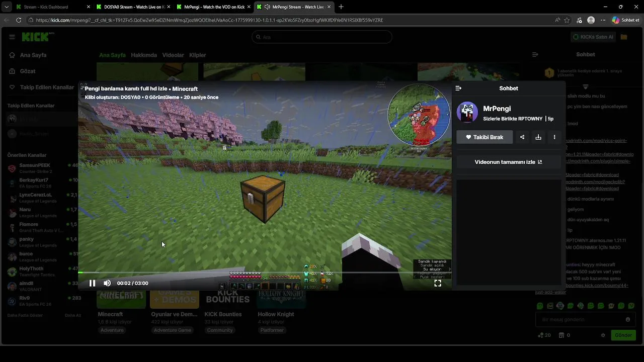644x362 pixels.
Task: Open the chat shop icon showing 0
Action: coord(565,335)
